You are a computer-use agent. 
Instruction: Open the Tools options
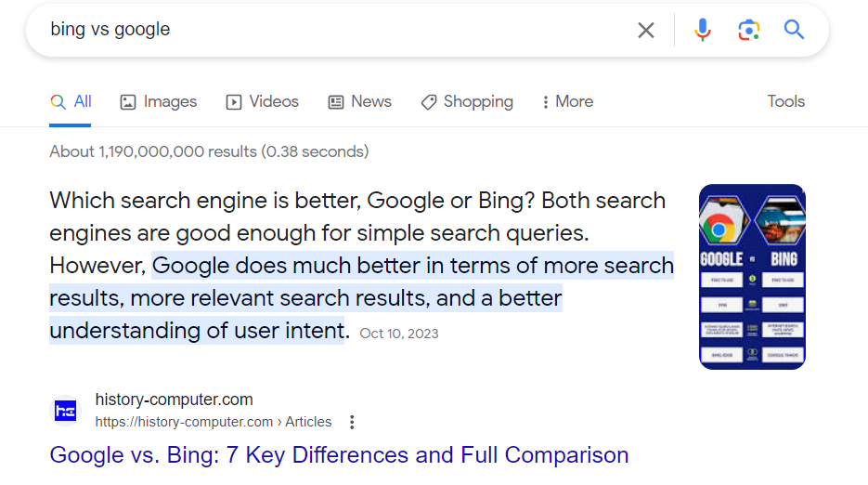(785, 101)
